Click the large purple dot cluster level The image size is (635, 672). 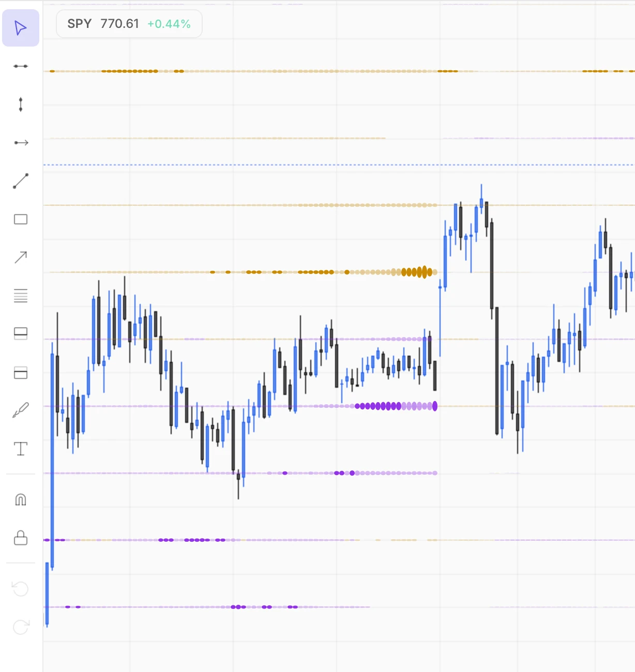click(x=396, y=406)
